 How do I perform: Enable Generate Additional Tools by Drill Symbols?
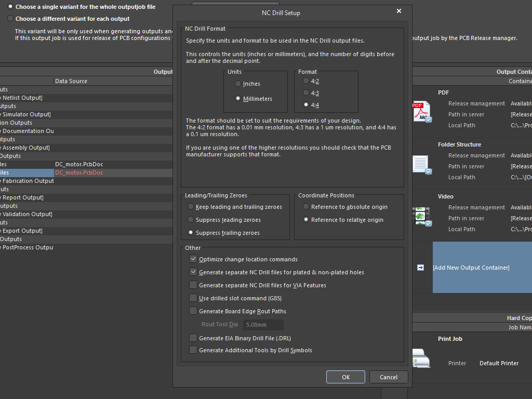(193, 350)
